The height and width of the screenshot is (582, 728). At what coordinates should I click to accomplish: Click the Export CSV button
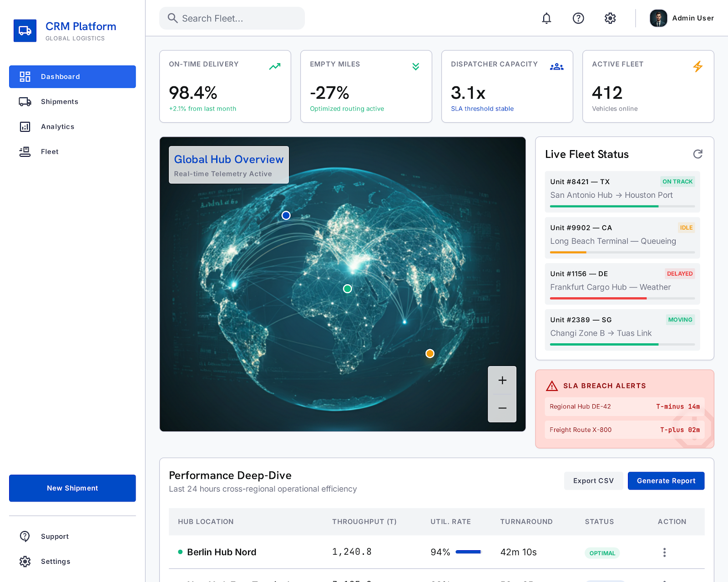tap(593, 481)
